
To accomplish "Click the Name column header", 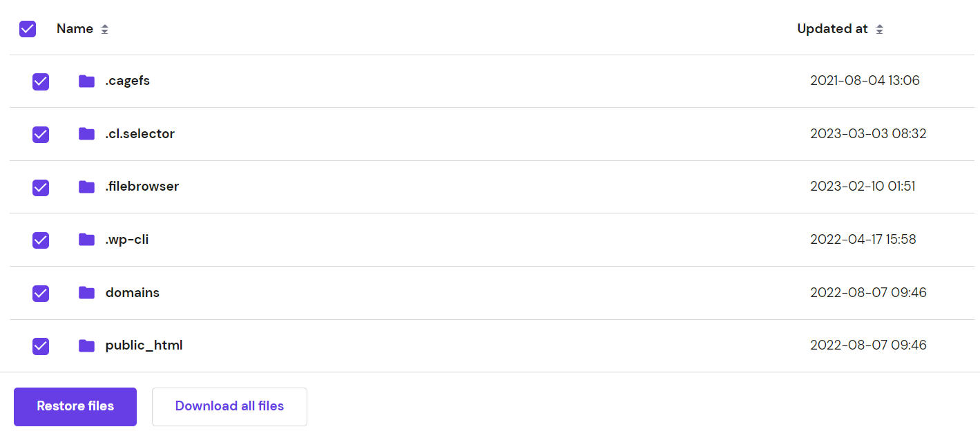I will [x=75, y=28].
